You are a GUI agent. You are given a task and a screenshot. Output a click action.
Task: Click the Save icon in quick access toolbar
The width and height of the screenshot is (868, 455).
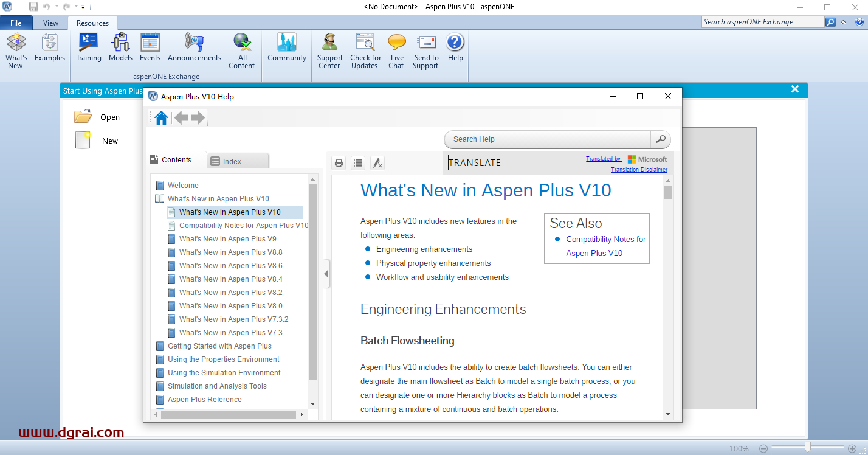(x=33, y=7)
